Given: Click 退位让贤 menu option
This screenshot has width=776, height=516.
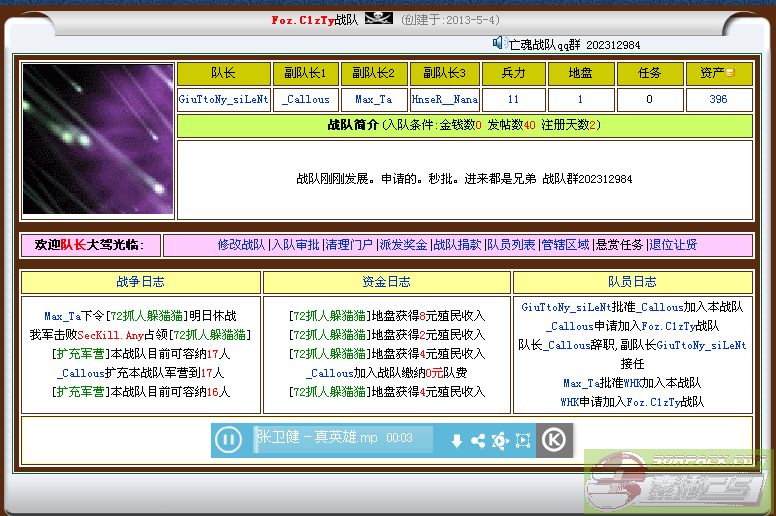Looking at the screenshot, I should [673, 245].
